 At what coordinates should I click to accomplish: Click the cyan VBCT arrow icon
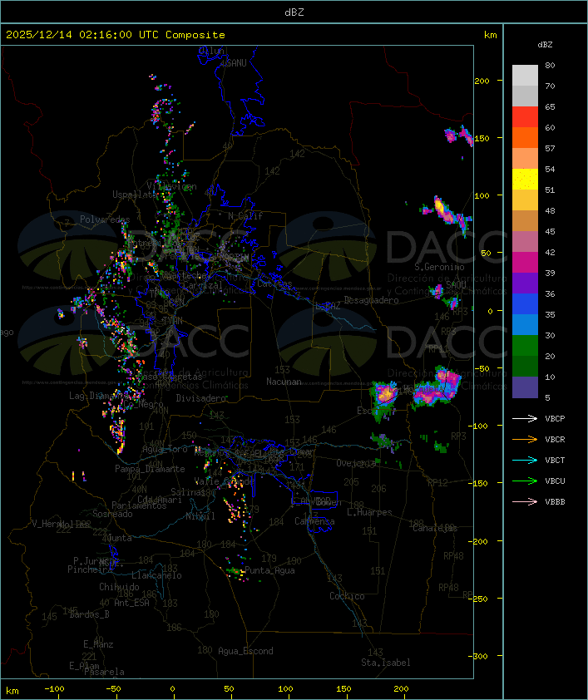click(525, 460)
